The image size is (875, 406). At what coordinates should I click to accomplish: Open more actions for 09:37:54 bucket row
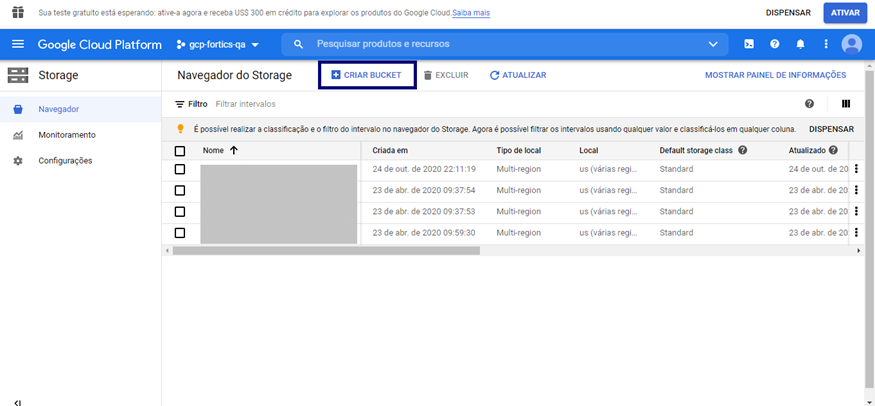pyautogui.click(x=856, y=190)
